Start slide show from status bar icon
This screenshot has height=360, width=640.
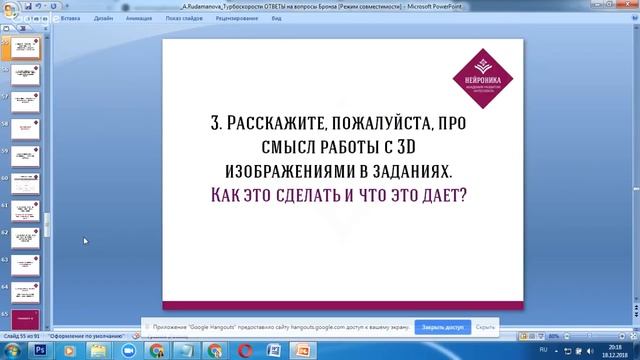[541, 336]
